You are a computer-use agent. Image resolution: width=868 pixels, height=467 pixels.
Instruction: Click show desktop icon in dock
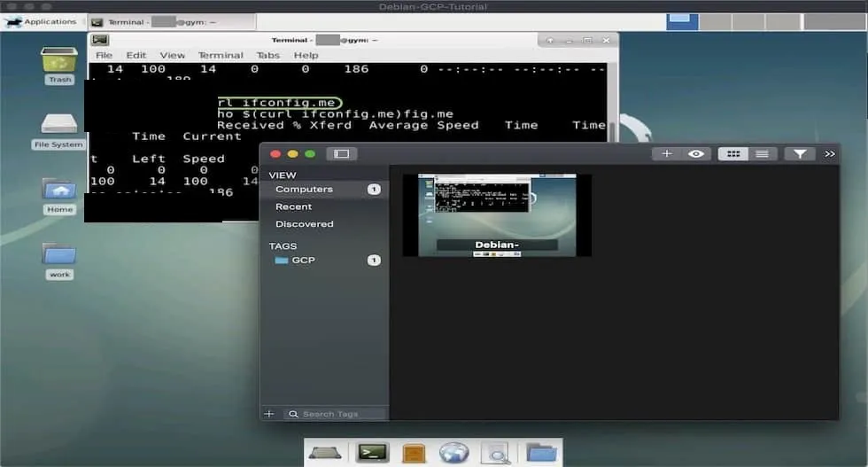click(x=325, y=453)
